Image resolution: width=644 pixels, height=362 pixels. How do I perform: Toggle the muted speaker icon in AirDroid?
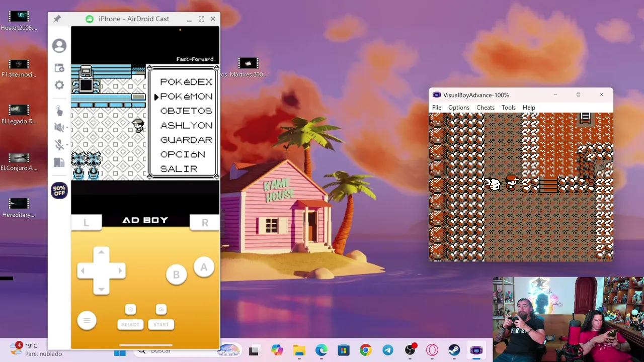[58, 128]
